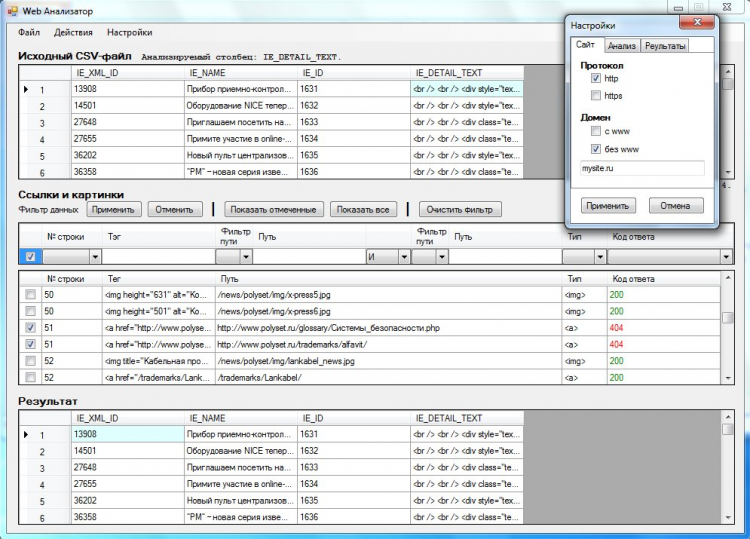Click the Web Анализатор app icon in title bar

click(x=12, y=11)
